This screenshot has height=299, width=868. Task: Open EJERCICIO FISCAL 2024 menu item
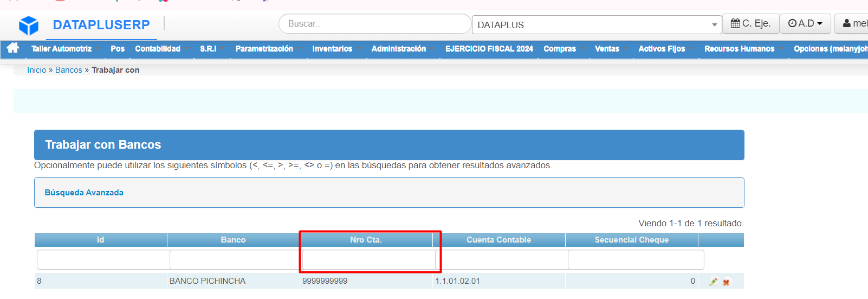(x=489, y=49)
